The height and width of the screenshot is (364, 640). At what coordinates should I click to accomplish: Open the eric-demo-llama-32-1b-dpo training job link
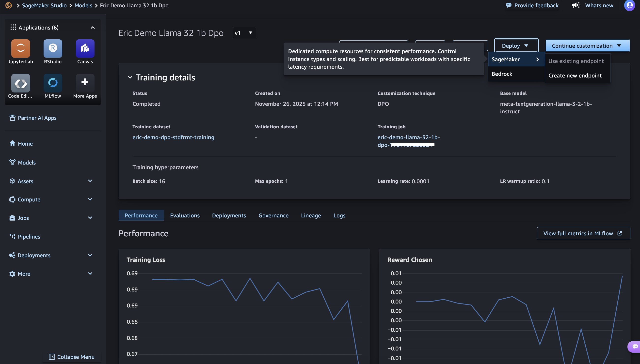tap(408, 141)
